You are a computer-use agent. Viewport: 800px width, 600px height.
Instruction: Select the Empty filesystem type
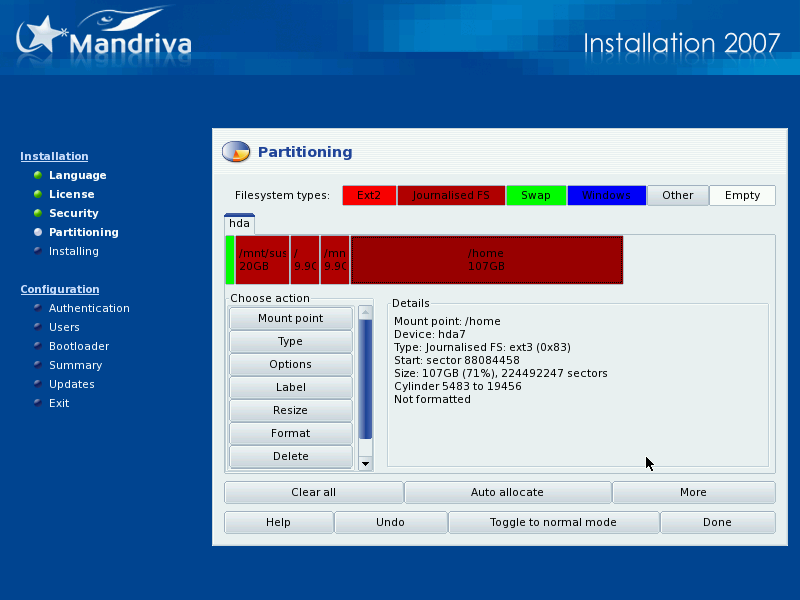[x=742, y=195]
